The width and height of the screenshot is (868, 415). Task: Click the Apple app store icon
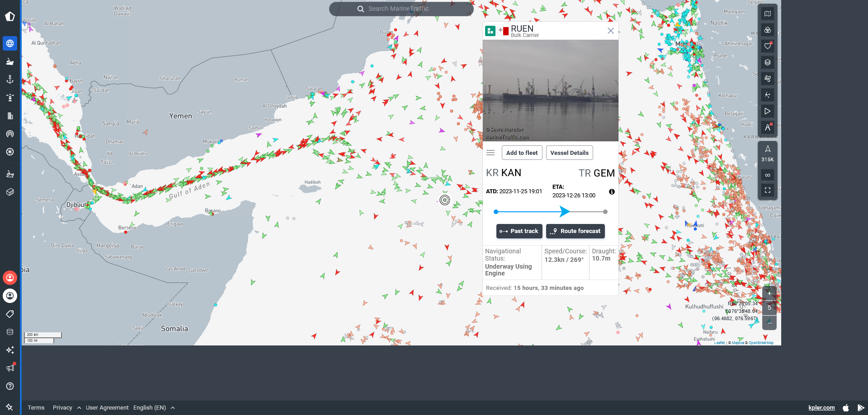point(846,407)
